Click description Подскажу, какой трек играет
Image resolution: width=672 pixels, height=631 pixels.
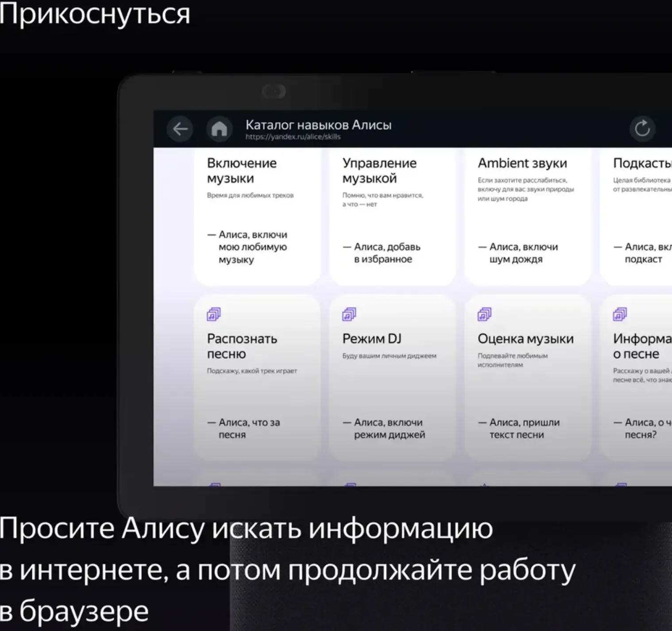pos(252,371)
